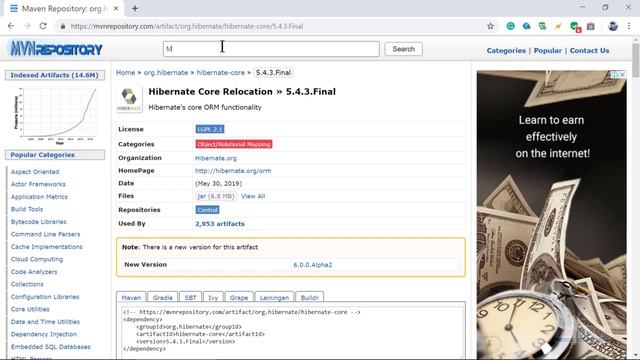Click the gray extension icon before the avatar
The width and height of the screenshot is (640, 360).
point(591,26)
